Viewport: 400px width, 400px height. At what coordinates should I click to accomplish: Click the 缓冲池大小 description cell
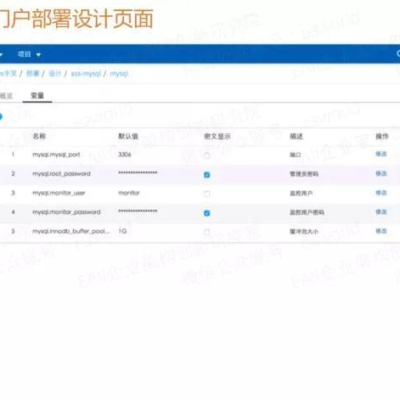pyautogui.click(x=304, y=231)
